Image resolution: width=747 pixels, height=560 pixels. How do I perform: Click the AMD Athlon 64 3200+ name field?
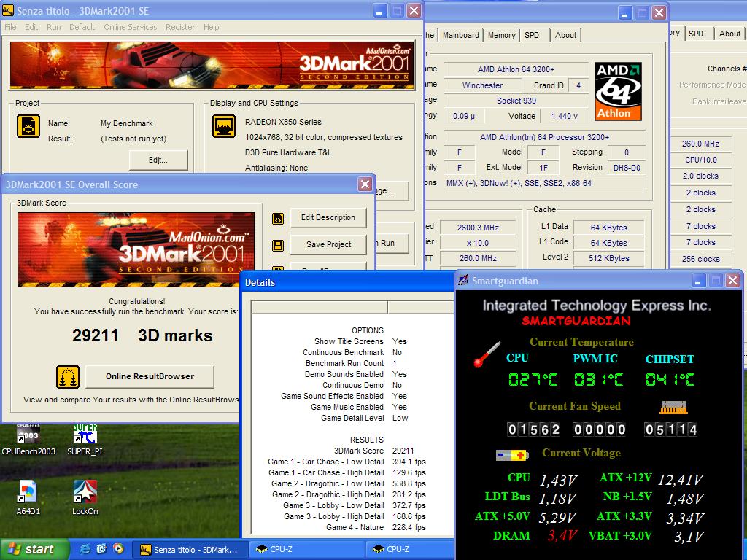point(516,69)
